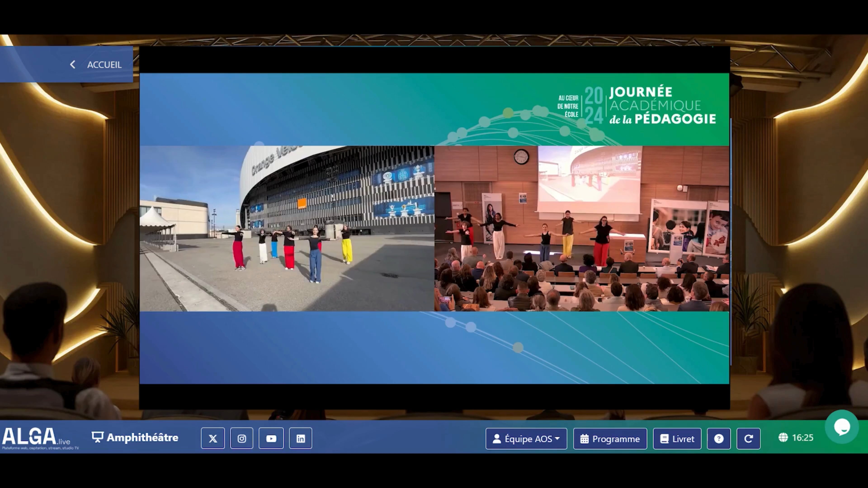Refresh the stream with reload icon
The height and width of the screenshot is (488, 868).
point(748,439)
